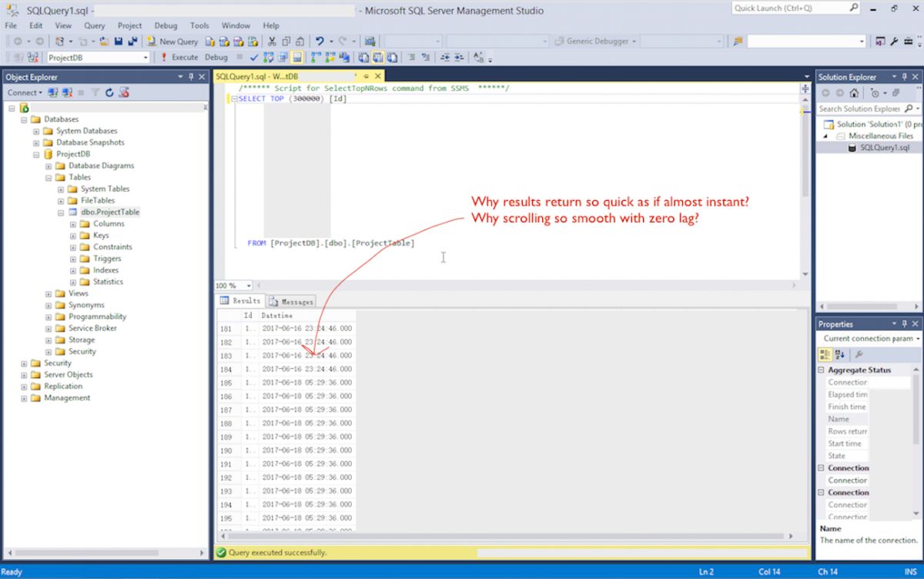This screenshot has width=924, height=579.
Task: Switch output to Results to Text
Action: [363, 58]
